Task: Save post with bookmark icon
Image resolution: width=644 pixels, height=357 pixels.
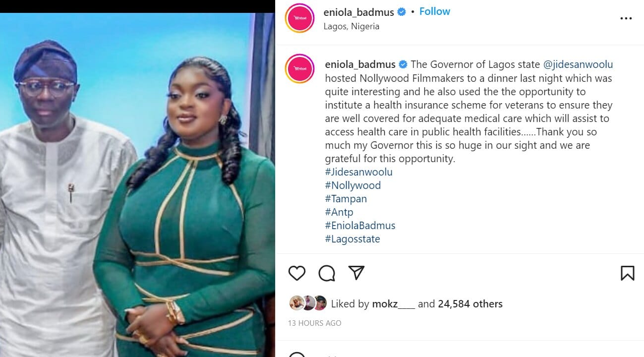Action: (627, 273)
